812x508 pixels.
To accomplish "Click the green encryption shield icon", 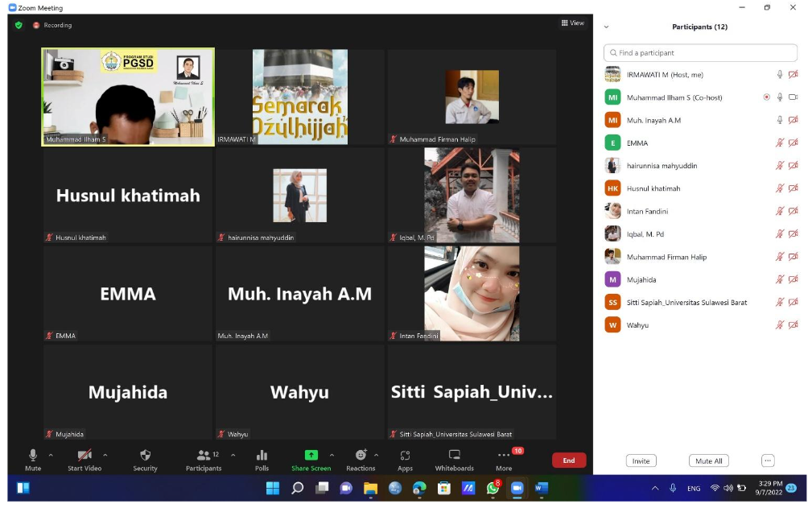I will point(19,25).
